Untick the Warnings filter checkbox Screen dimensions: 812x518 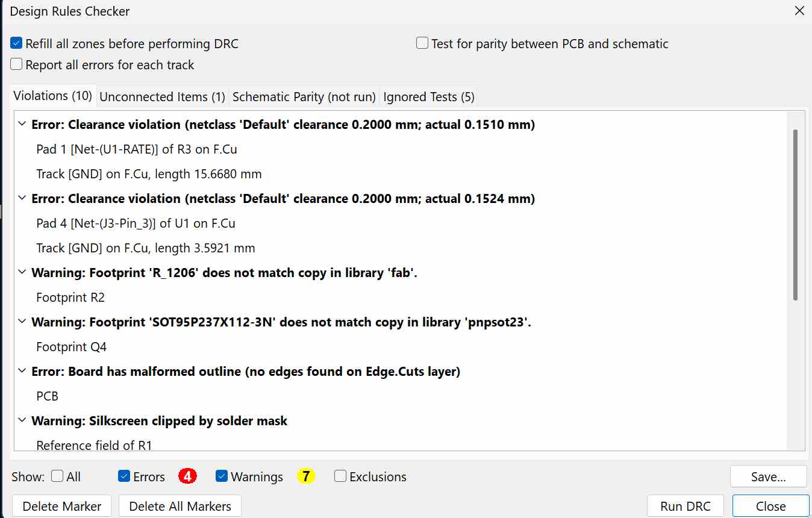click(x=222, y=476)
